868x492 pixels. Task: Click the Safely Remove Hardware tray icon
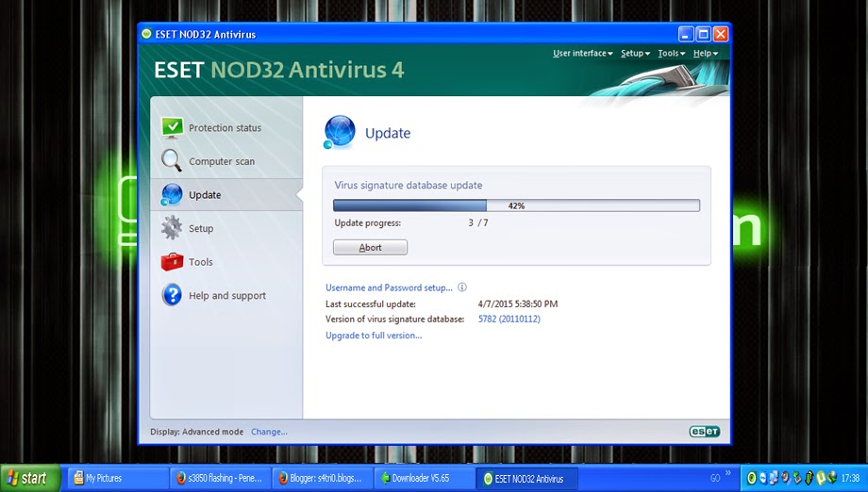point(797,478)
